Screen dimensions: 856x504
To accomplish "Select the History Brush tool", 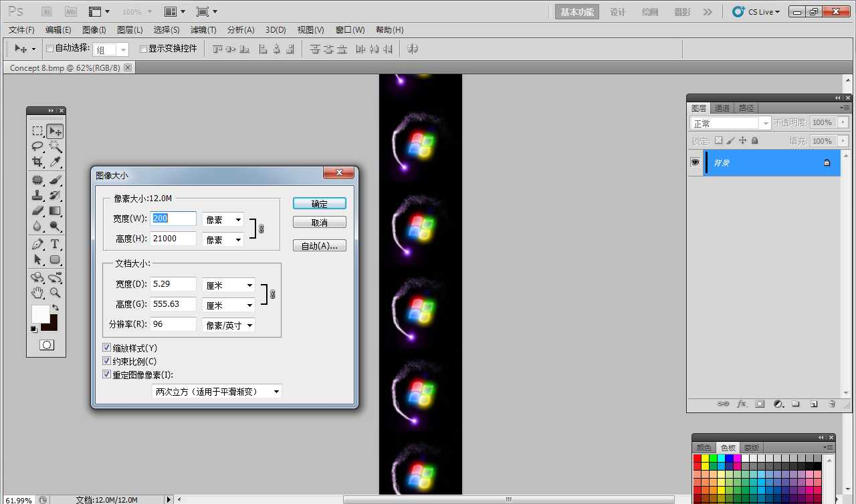I will pyautogui.click(x=55, y=195).
